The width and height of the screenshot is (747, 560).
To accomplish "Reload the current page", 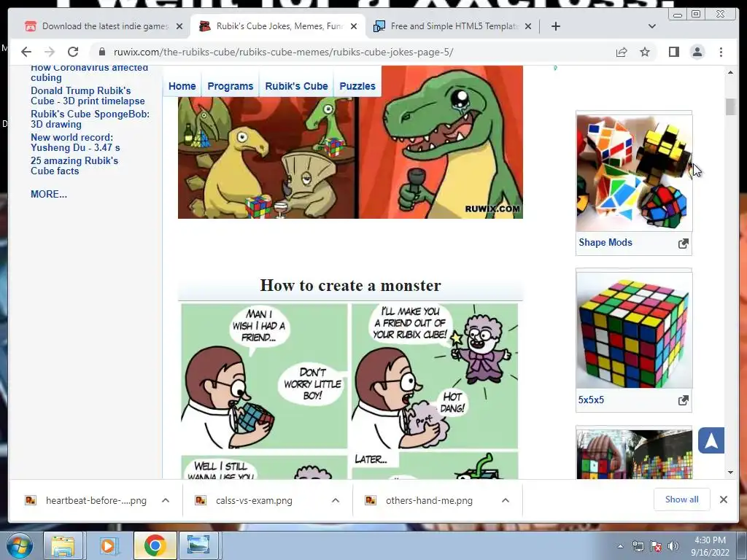I will (73, 52).
